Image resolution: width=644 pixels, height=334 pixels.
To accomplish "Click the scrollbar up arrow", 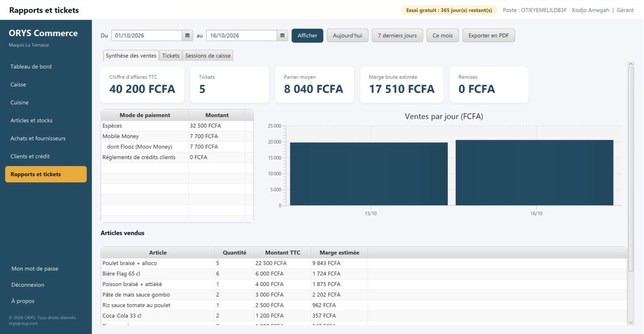I will coord(631,64).
